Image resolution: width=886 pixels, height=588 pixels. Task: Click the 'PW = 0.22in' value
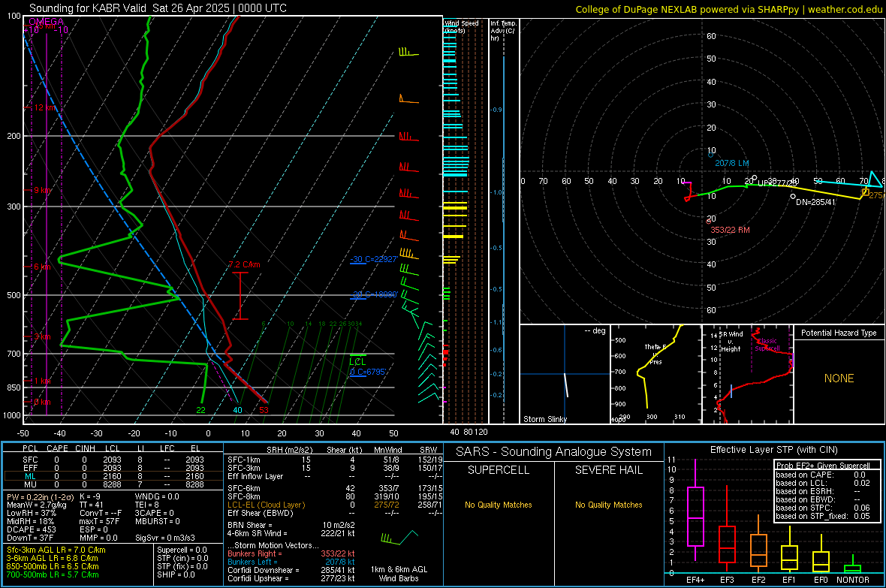40,497
